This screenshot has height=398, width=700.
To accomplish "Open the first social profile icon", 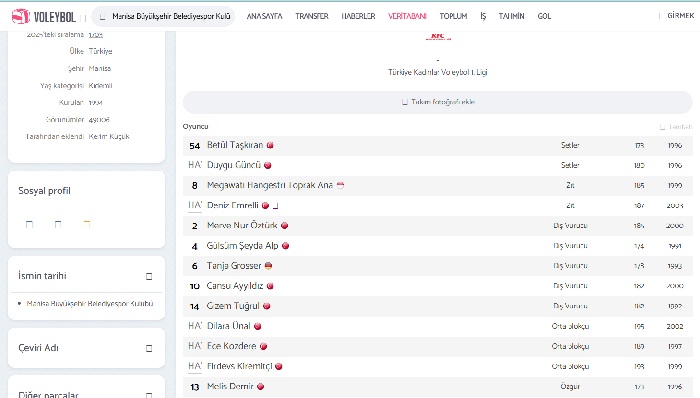I will (x=29, y=224).
